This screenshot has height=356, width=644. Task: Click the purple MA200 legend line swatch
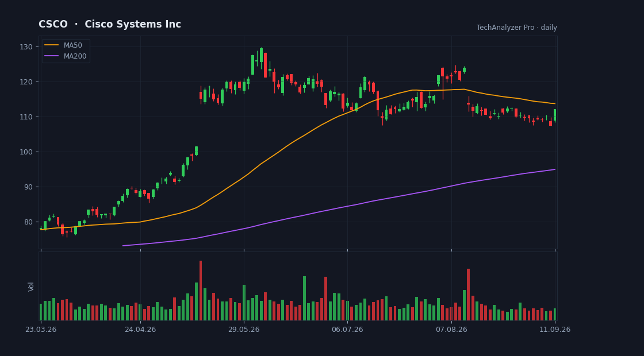click(x=51, y=56)
